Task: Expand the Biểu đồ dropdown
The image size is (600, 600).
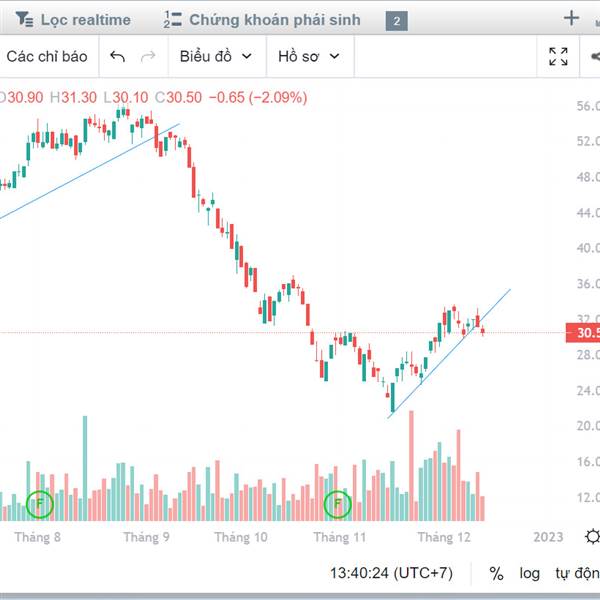Action: pyautogui.click(x=216, y=56)
